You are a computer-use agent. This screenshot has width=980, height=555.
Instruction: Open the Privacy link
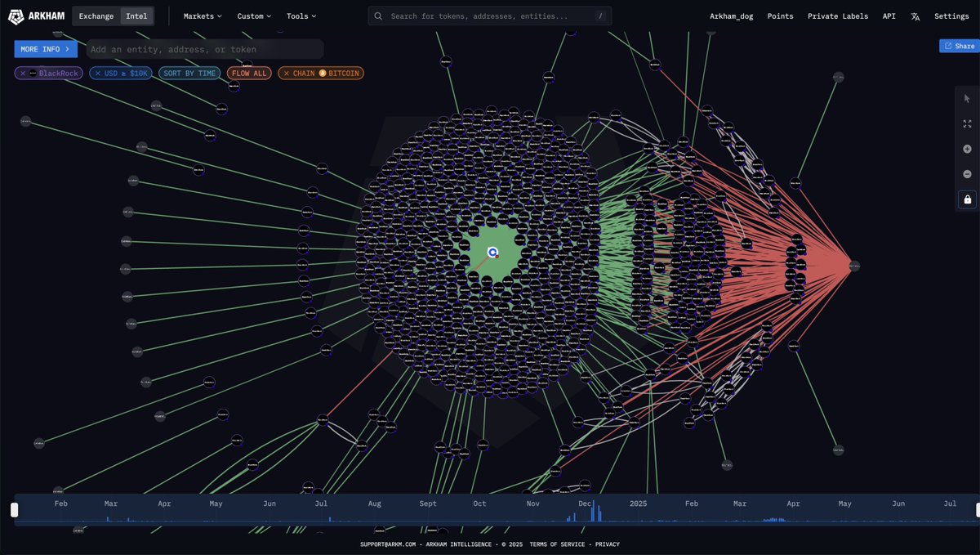point(607,544)
